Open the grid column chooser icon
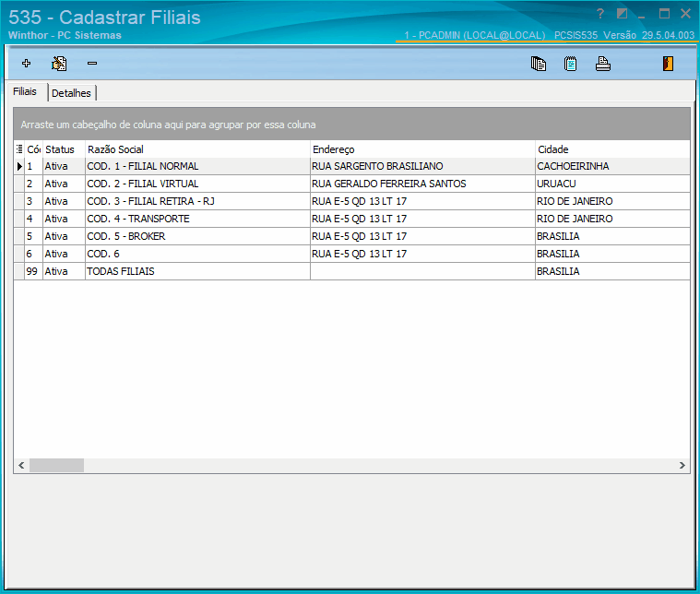The width and height of the screenshot is (700, 594). pos(19,149)
